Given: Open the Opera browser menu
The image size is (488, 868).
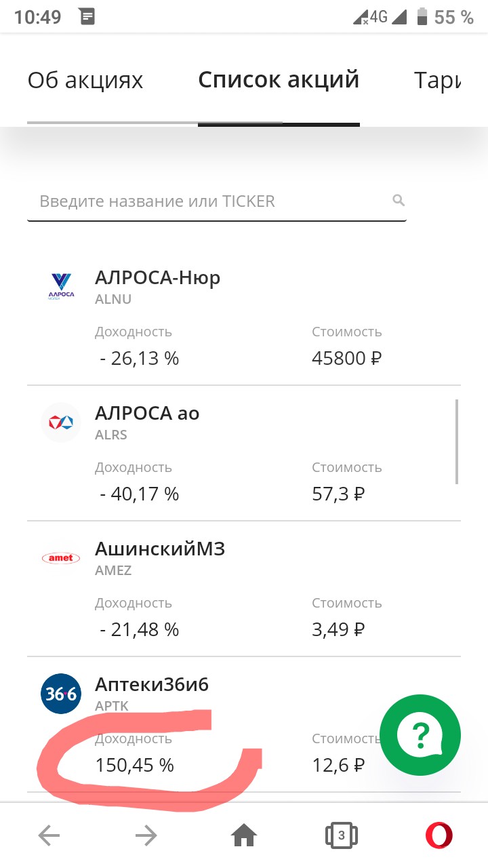Looking at the screenshot, I should [439, 835].
